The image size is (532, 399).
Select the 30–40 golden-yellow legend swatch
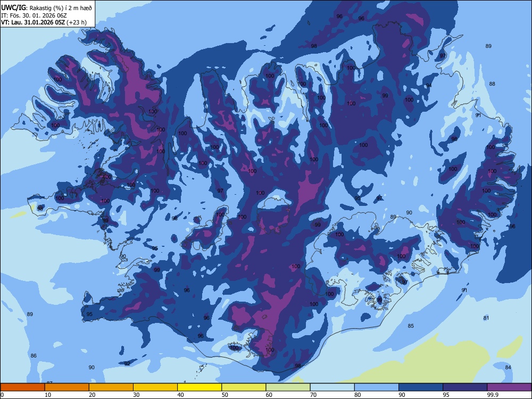[155, 387]
